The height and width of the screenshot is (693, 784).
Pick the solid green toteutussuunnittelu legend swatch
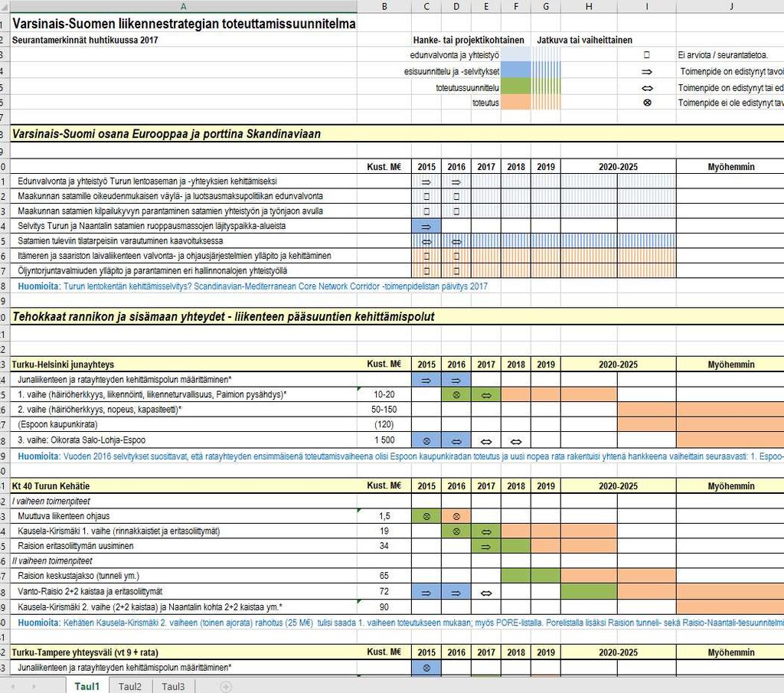click(x=516, y=87)
